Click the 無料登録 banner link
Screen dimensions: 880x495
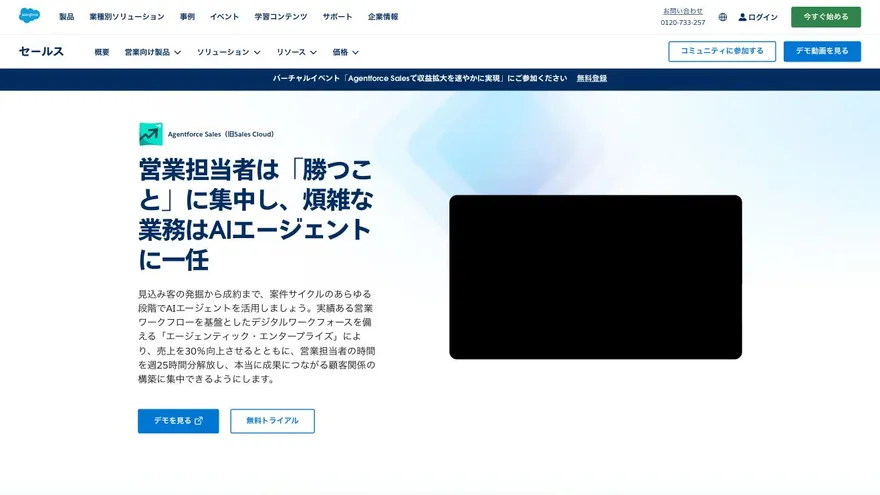click(x=592, y=79)
